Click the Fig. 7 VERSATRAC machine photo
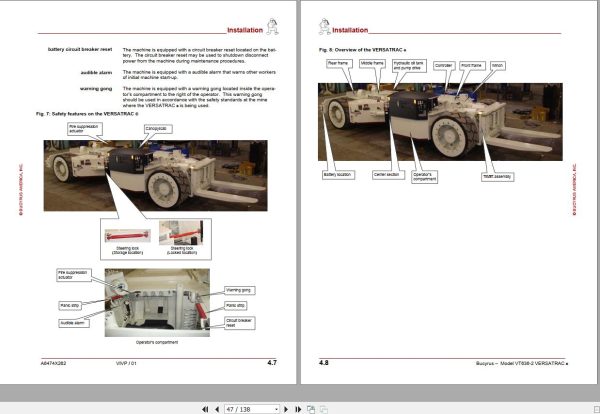600x414 pixels. click(155, 176)
